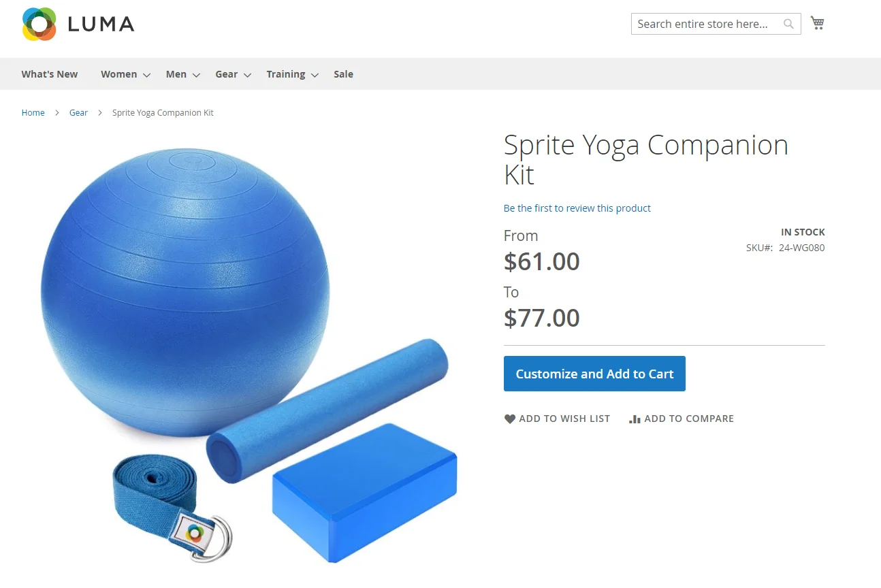Screen dimensions: 881x588
Task: Click the breadcrumb arrow after Gear
Action: (100, 113)
